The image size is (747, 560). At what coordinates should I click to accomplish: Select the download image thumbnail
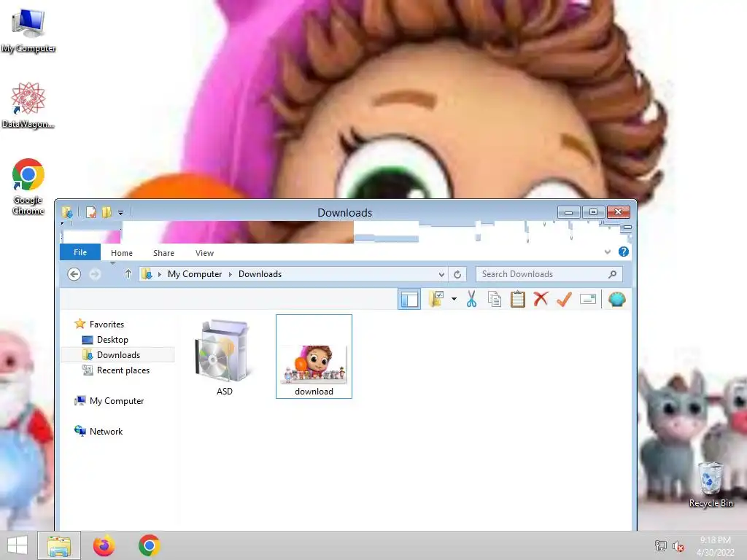coord(314,357)
